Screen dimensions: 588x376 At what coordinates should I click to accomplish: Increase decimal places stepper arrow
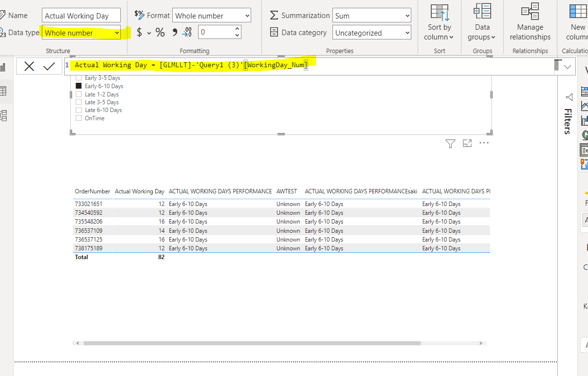(237, 29)
